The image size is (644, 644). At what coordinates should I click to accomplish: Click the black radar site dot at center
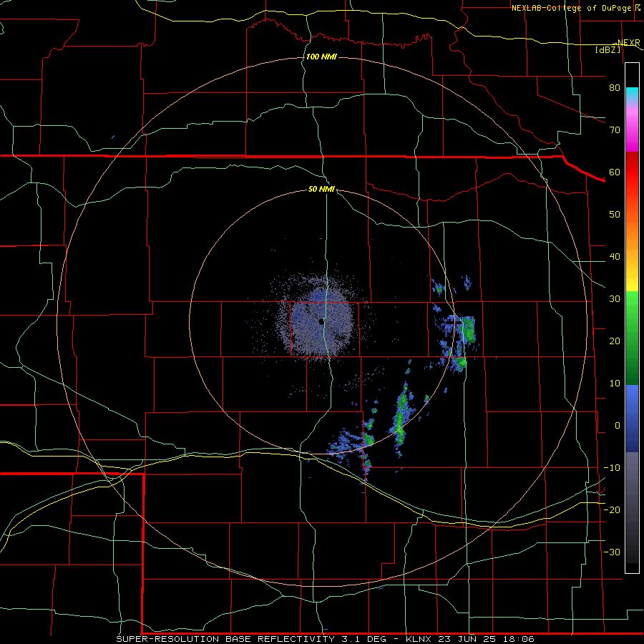tap(321, 321)
